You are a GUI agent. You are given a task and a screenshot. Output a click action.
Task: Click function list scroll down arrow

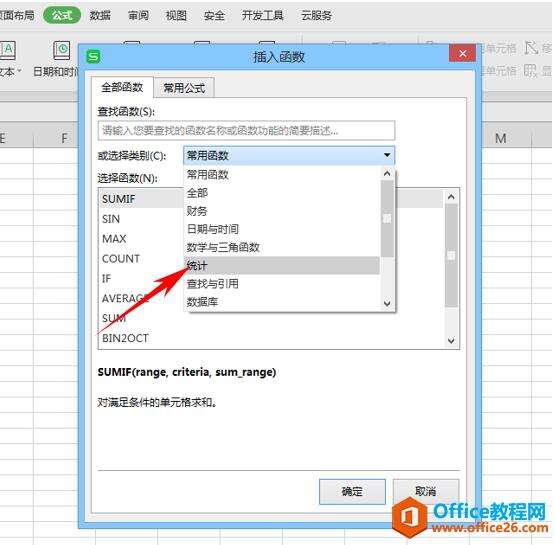[x=451, y=340]
